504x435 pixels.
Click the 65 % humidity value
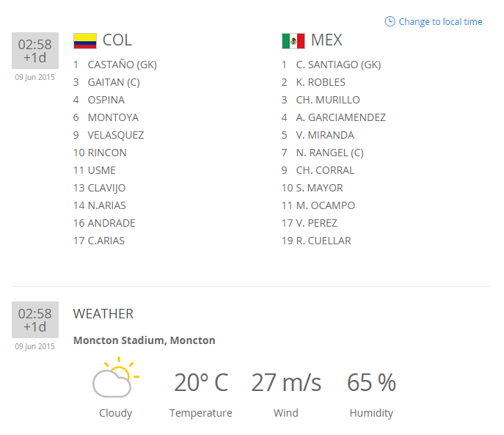click(371, 382)
